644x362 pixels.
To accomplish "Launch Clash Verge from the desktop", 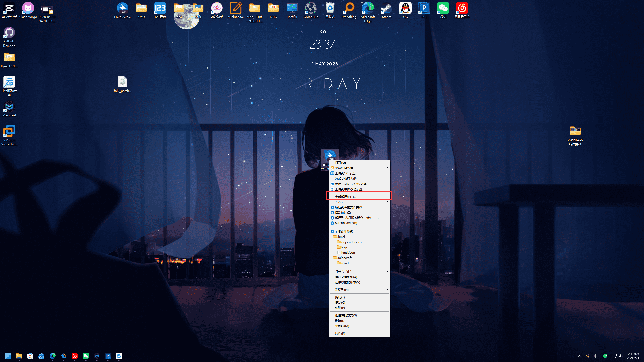I will pyautogui.click(x=28, y=10).
